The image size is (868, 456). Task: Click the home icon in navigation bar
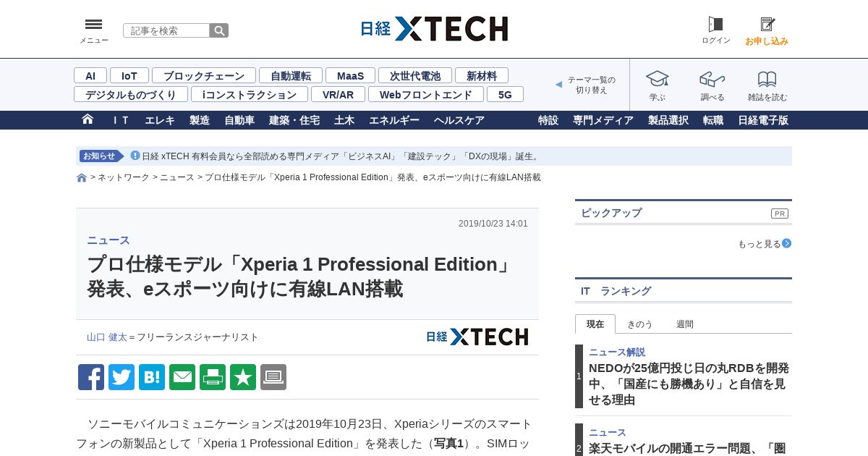[88, 119]
